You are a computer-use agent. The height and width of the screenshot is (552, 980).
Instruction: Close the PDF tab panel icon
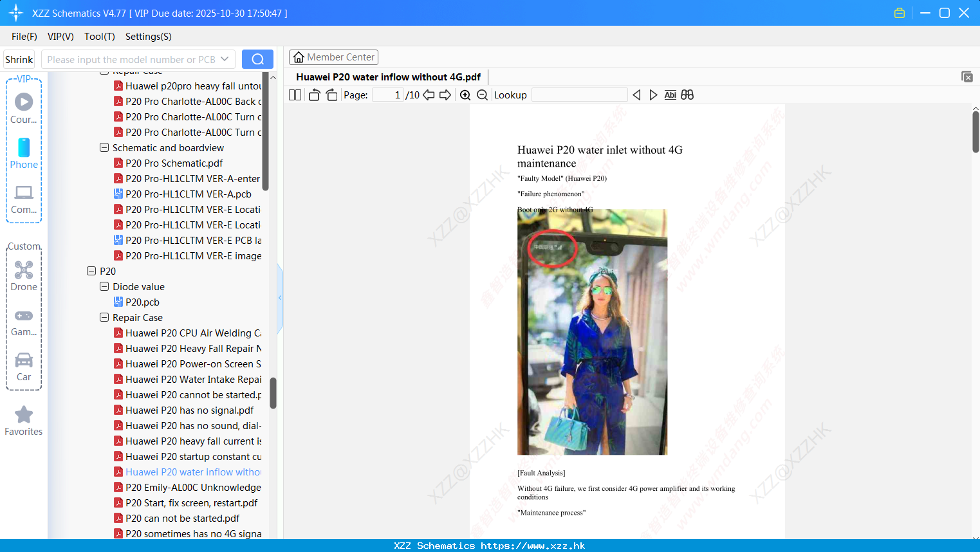pyautogui.click(x=966, y=77)
